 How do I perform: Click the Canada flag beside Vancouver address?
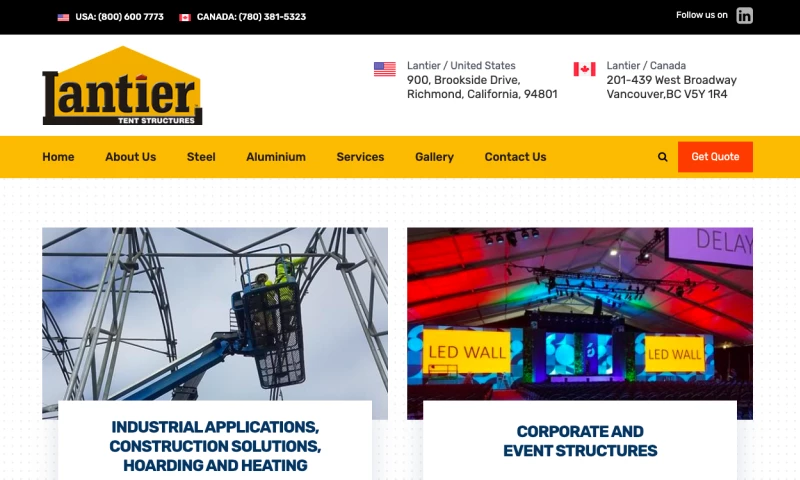[x=584, y=69]
